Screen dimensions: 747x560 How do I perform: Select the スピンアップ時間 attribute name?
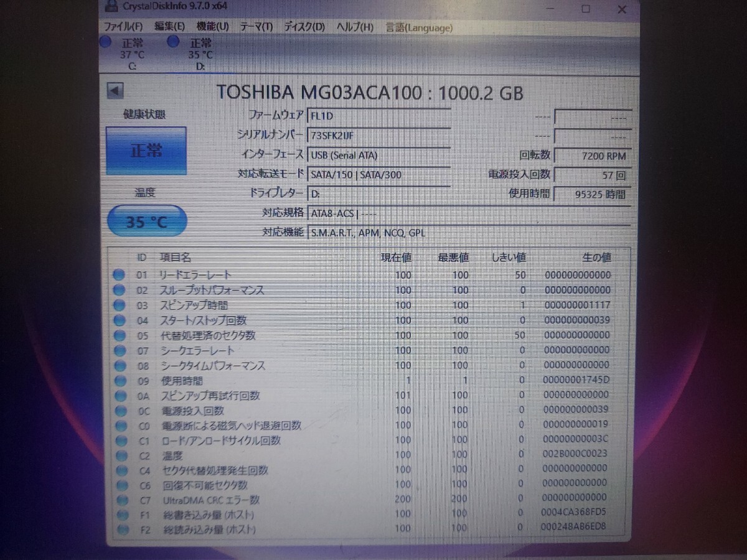[x=194, y=305]
